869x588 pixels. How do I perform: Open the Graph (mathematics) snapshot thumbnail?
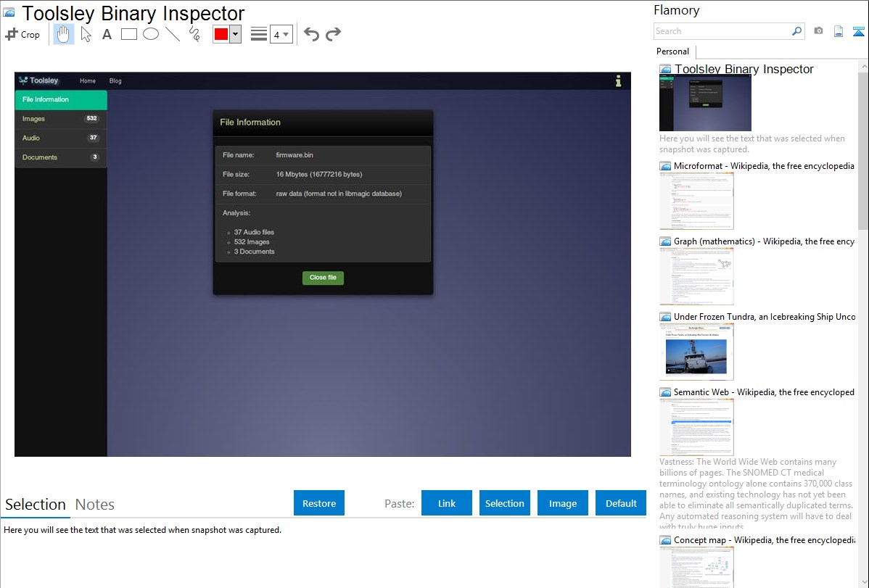point(696,276)
